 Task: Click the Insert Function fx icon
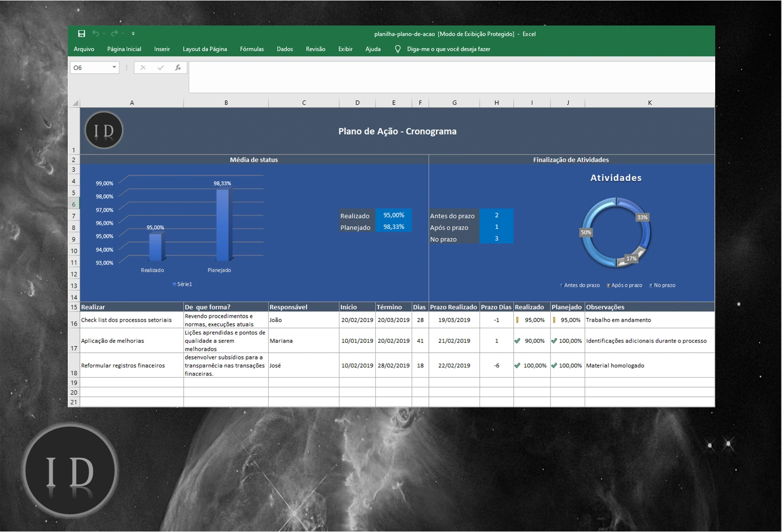[178, 68]
